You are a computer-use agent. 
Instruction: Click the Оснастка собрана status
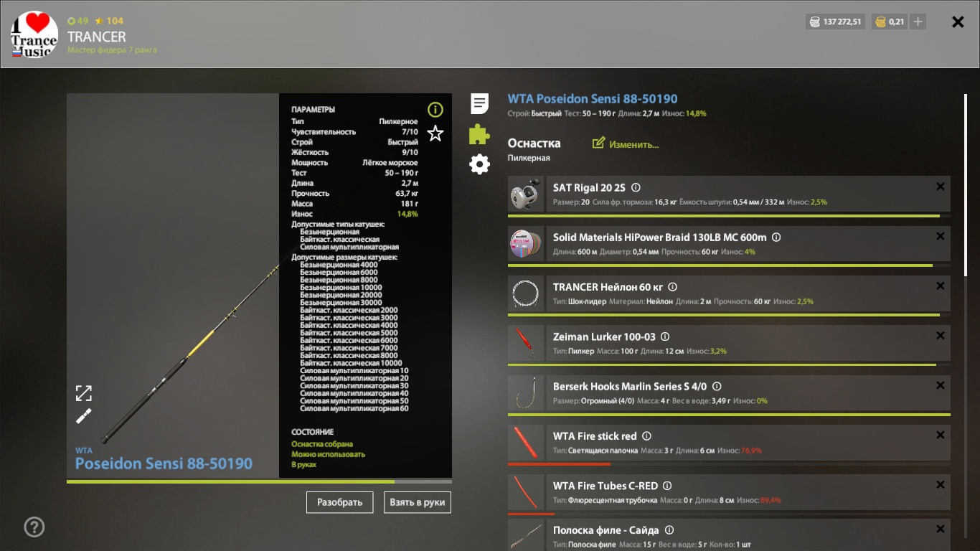click(x=322, y=444)
